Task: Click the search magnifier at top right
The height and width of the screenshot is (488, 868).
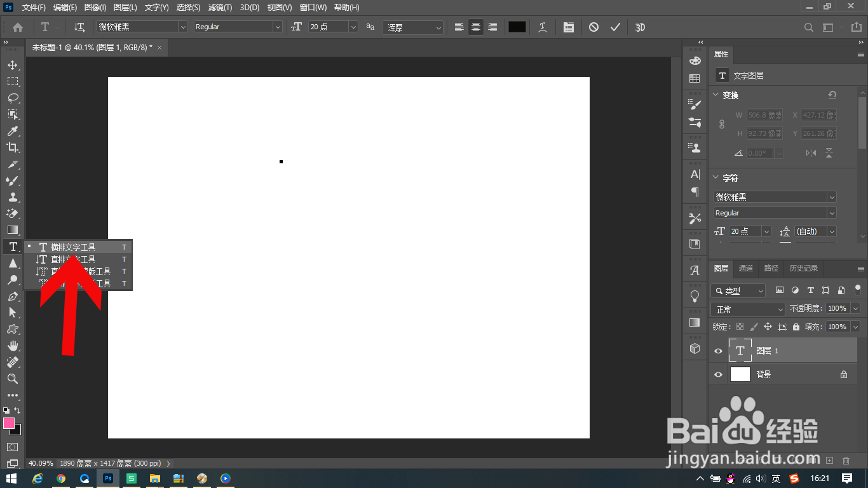Action: pyautogui.click(x=808, y=27)
